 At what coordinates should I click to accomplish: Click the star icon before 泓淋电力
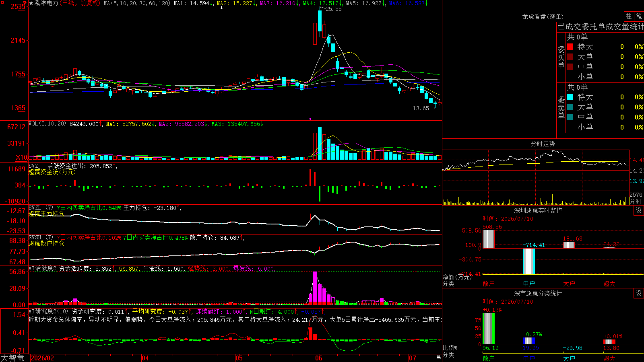point(31,3)
